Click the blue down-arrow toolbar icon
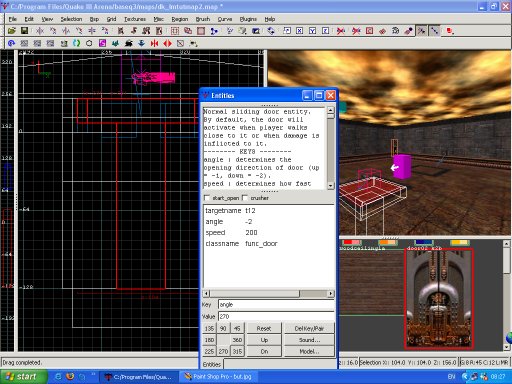The height and width of the screenshot is (384, 512). tap(142, 43)
